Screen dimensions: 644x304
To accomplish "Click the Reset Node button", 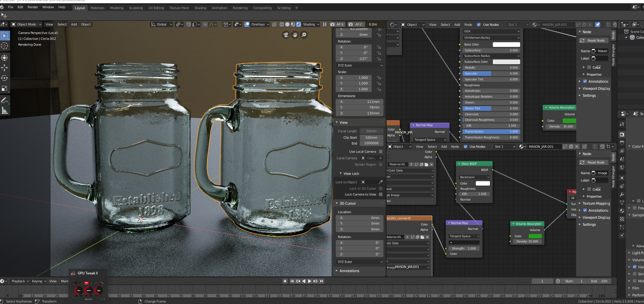I will point(594,40).
